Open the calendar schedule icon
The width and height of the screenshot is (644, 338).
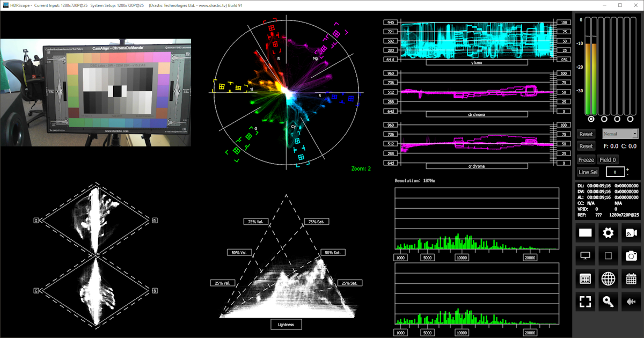[631, 279]
